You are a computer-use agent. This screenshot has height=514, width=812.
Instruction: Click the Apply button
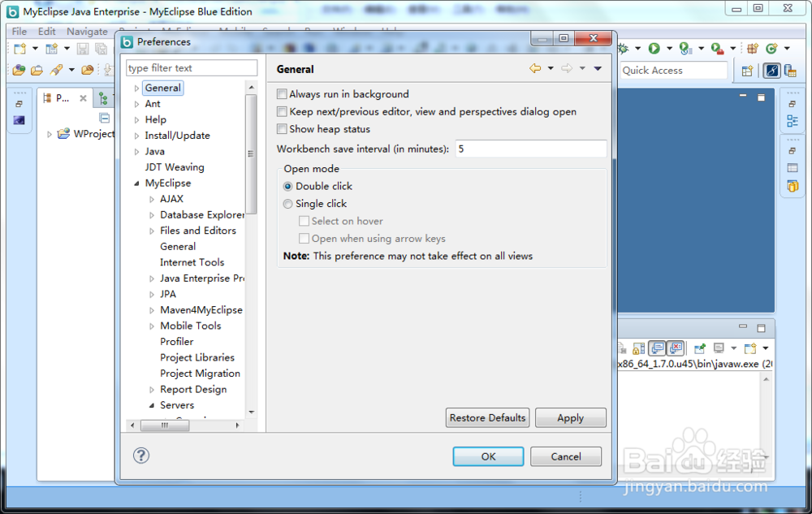570,417
